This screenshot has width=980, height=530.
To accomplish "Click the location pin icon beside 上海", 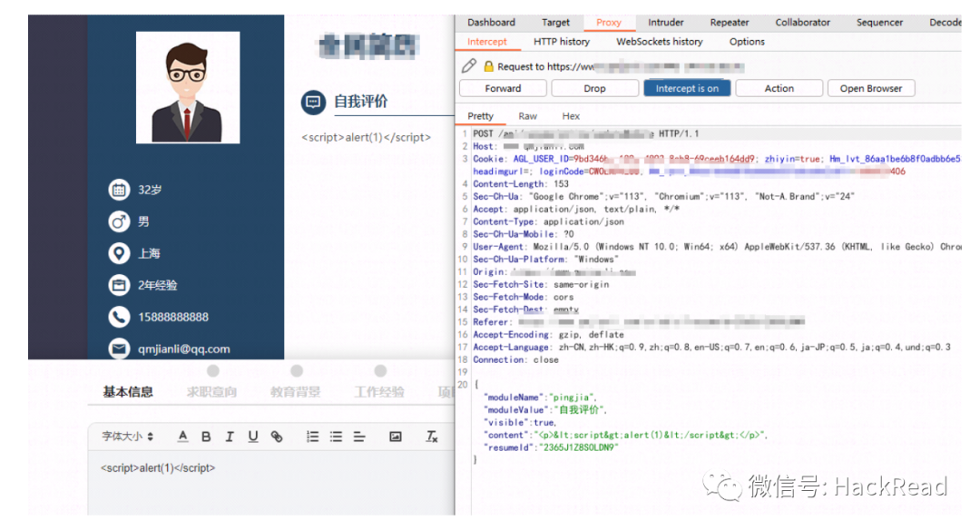I will (x=119, y=253).
